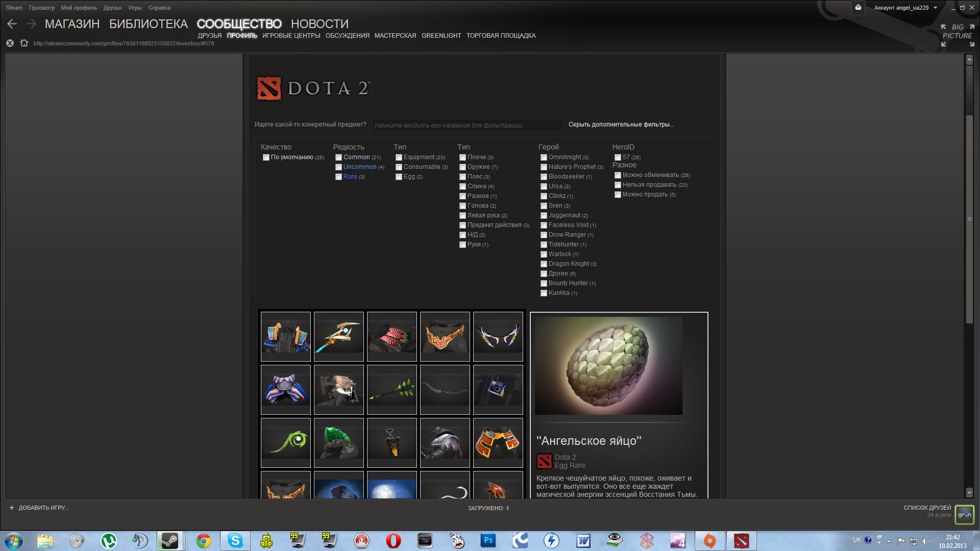The height and width of the screenshot is (551, 980).
Task: Collapse filters via 'Скрыть дополнительные фильтры'
Action: tap(621, 124)
